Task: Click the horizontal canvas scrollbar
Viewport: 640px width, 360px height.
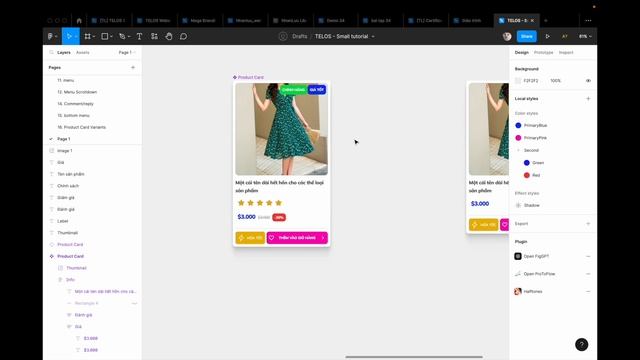Action: pyautogui.click(x=414, y=357)
